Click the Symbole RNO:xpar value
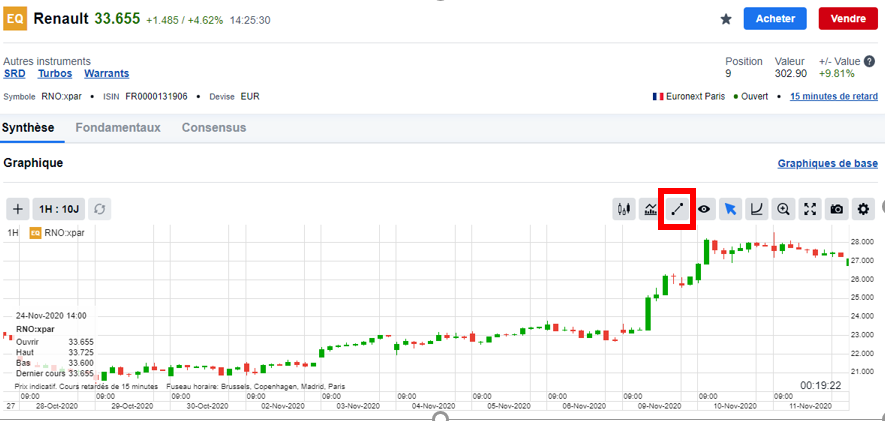Screen dimensions: 885x421 (62, 97)
